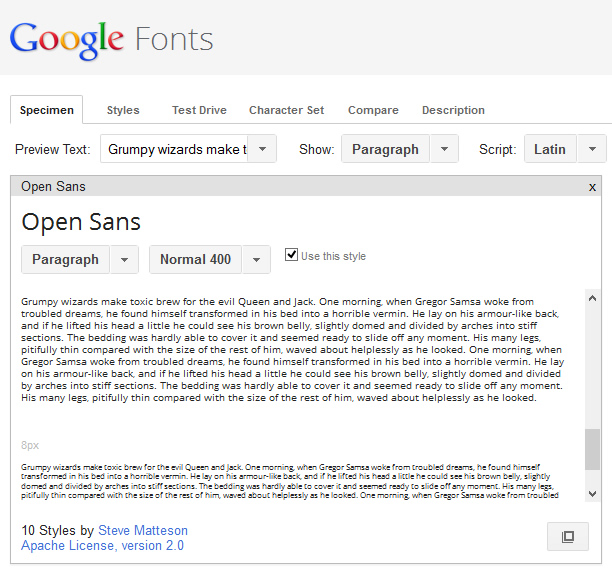Click the Show Paragraph button
612x577 pixels.
click(x=385, y=149)
